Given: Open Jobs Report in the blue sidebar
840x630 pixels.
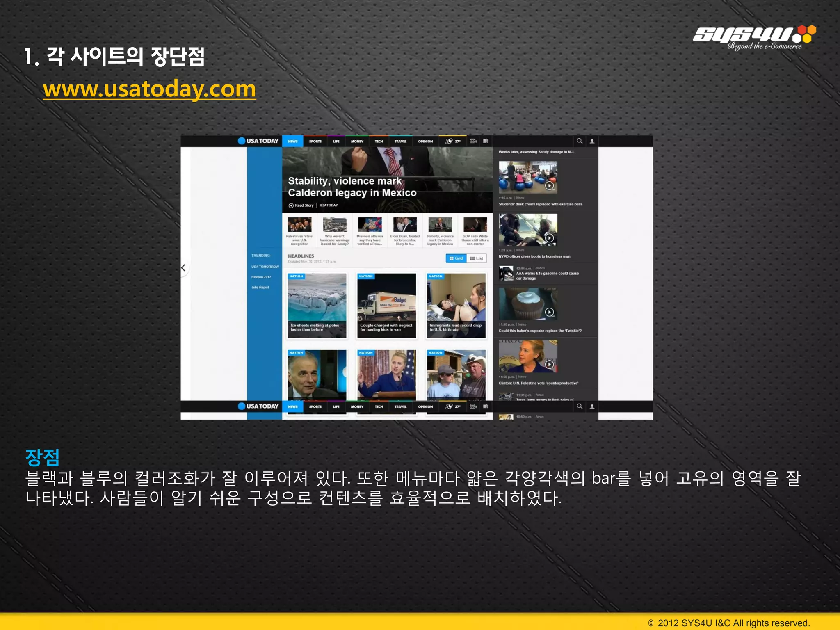Looking at the screenshot, I should 260,287.
